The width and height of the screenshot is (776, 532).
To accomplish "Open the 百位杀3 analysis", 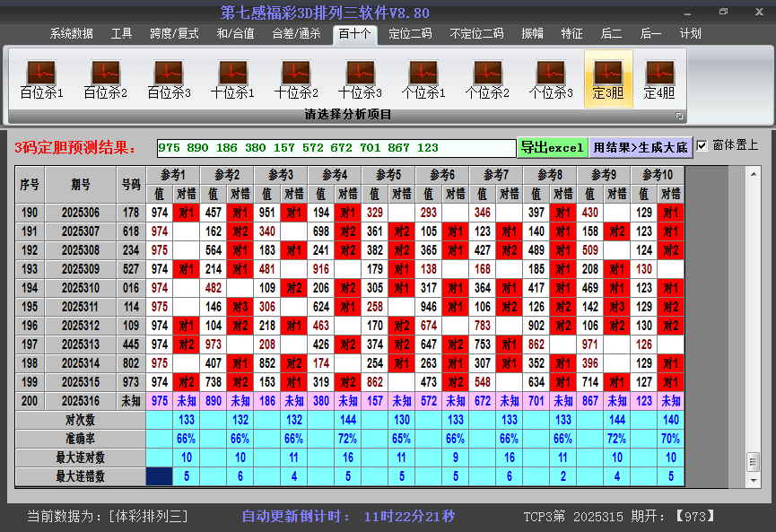I will coord(169,78).
